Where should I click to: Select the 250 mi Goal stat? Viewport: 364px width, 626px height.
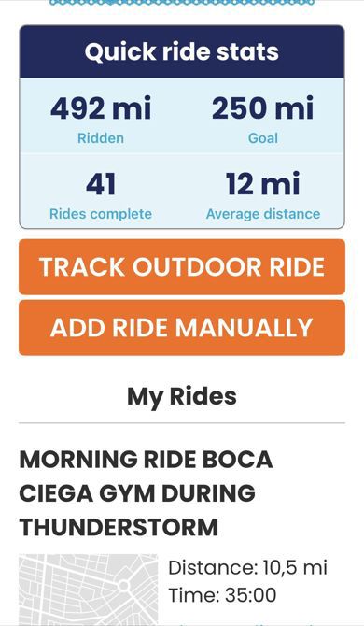pos(263,119)
